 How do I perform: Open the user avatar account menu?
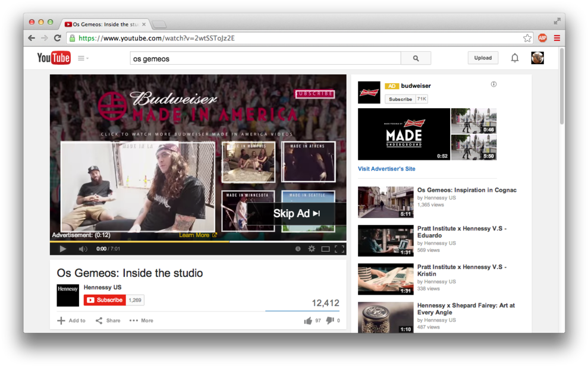coord(537,58)
